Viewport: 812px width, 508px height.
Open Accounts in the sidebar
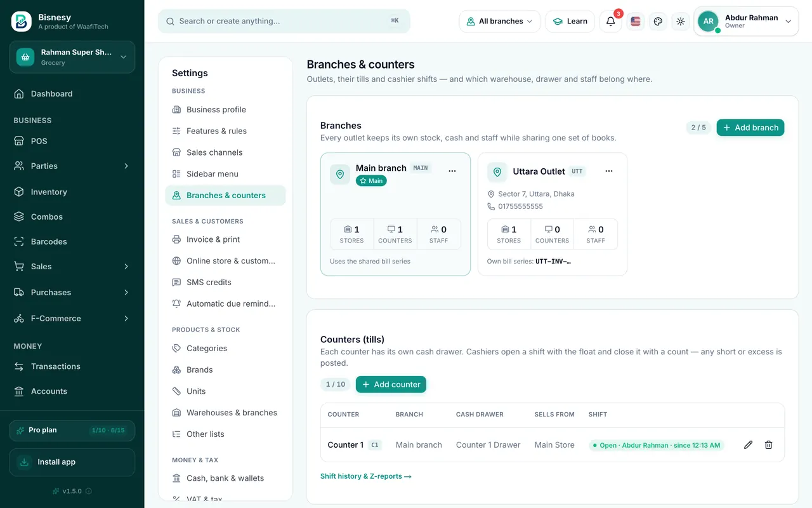pos(72,391)
